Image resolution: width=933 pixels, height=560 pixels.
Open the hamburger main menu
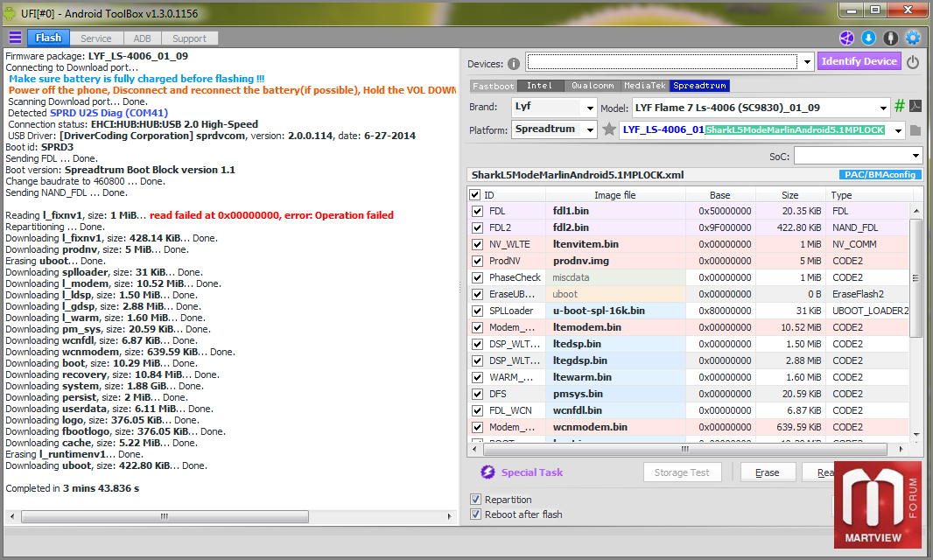[x=16, y=38]
